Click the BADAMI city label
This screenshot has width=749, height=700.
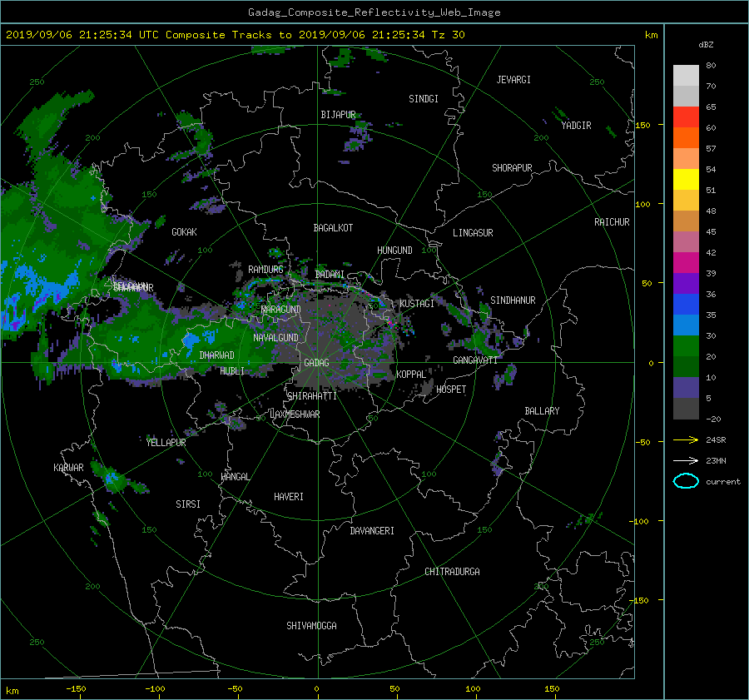pyautogui.click(x=330, y=275)
